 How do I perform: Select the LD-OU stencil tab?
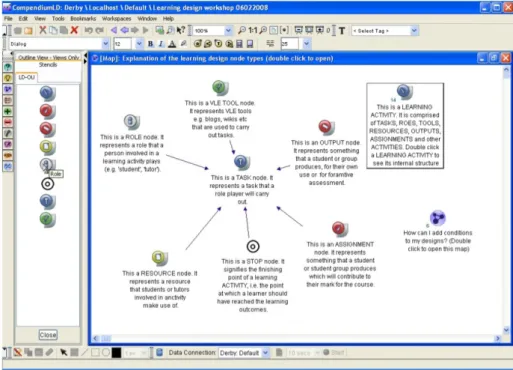[x=27, y=77]
